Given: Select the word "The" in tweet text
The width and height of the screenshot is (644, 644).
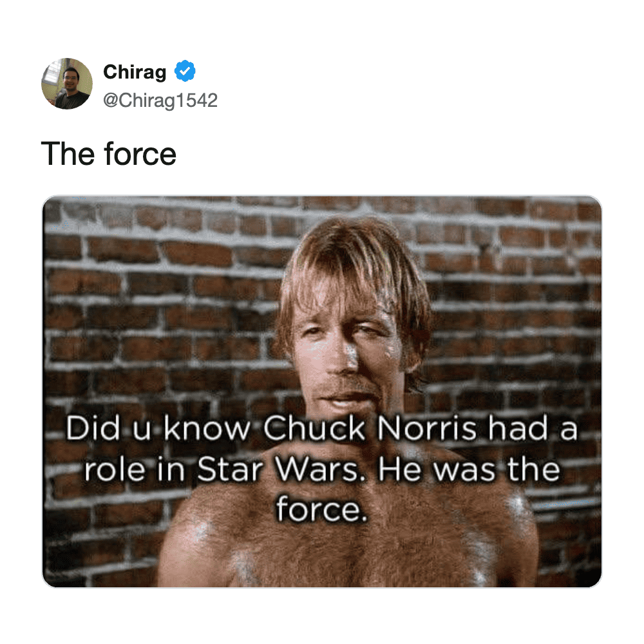Looking at the screenshot, I should 68,154.
